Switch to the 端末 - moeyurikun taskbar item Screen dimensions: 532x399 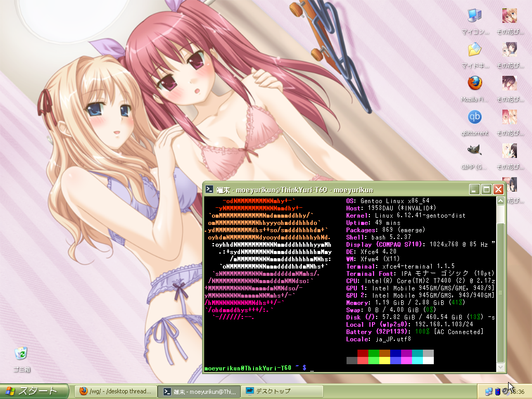[199, 391]
